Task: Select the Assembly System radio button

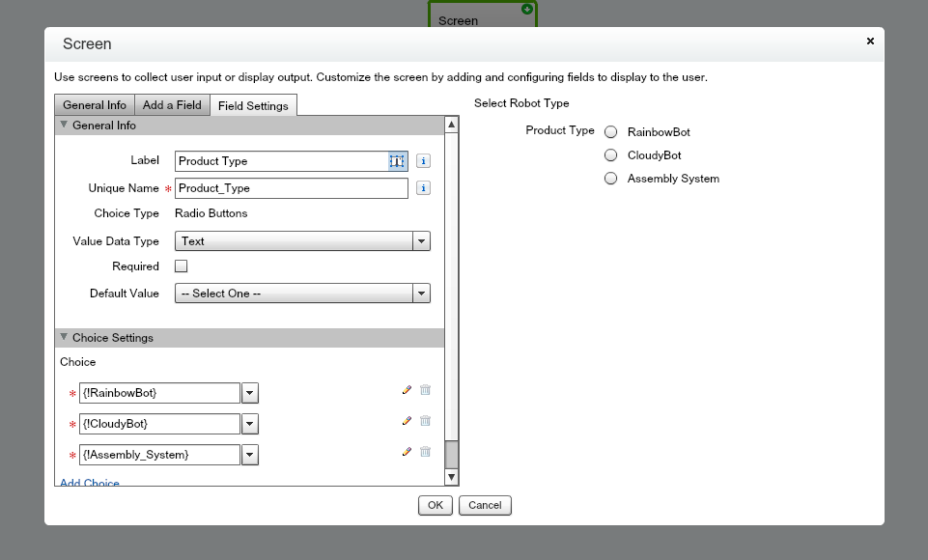Action: [610, 179]
